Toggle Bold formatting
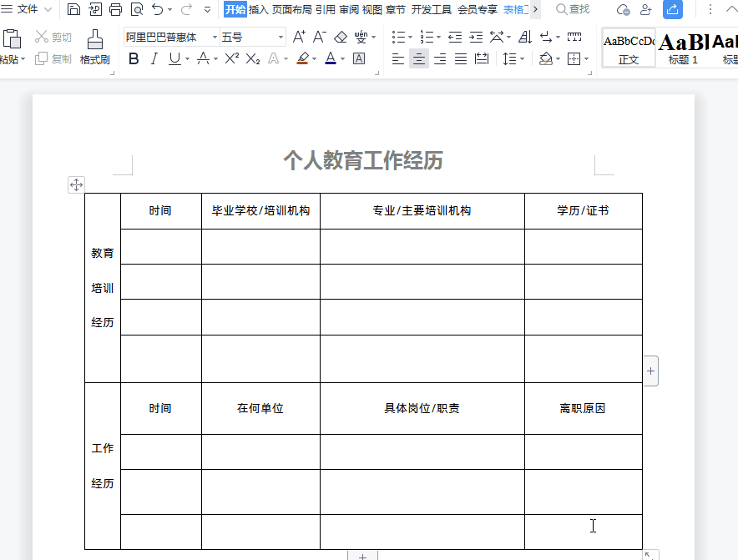The height and width of the screenshot is (560, 738). pos(134,58)
